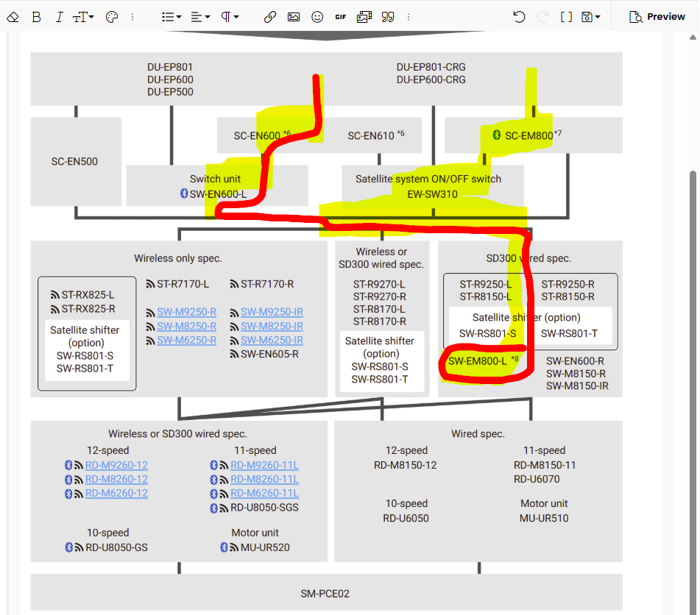Screen dimensions: 700x615
Task: Click the SC-EN500 box text
Action: coord(74,162)
